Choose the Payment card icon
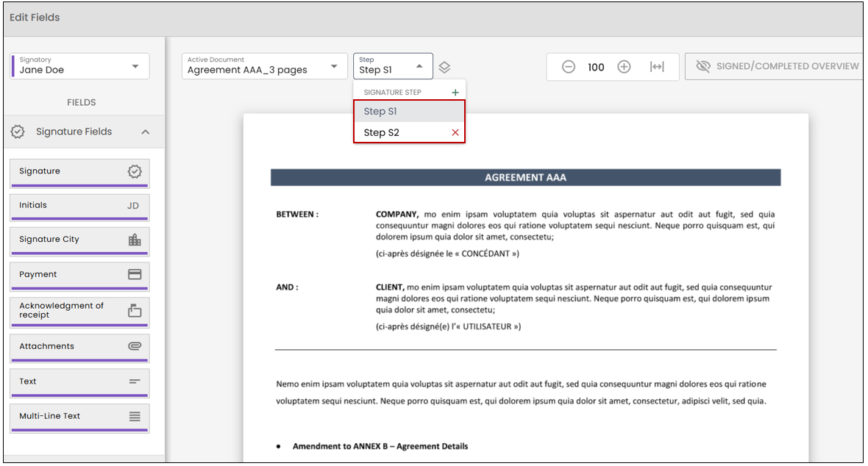Image resolution: width=868 pixels, height=466 pixels. 135,274
